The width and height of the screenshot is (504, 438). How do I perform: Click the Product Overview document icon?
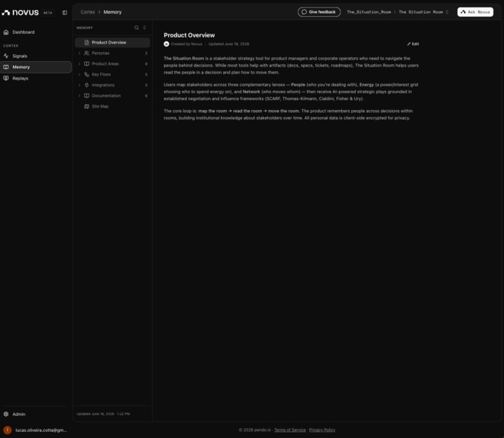[x=86, y=43]
